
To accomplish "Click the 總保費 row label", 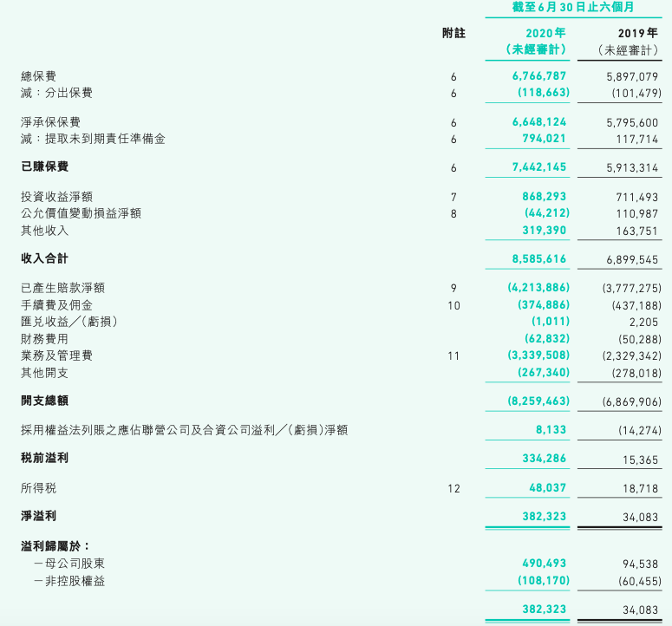I will (39, 76).
